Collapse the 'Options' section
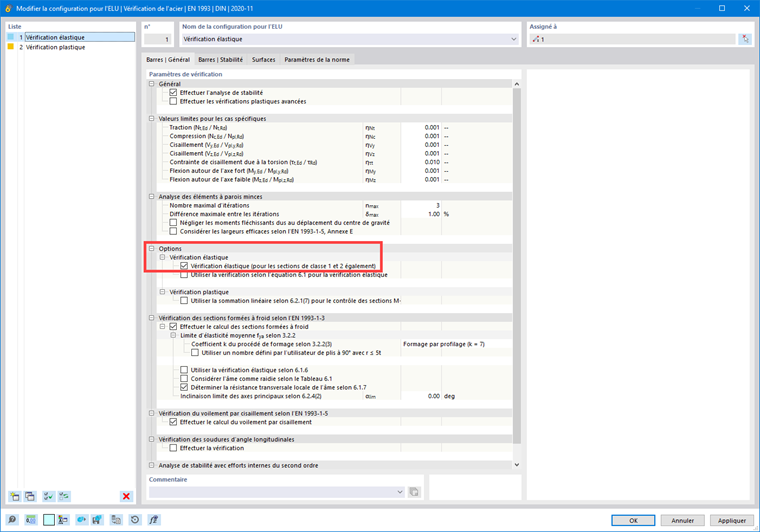 [x=152, y=249]
